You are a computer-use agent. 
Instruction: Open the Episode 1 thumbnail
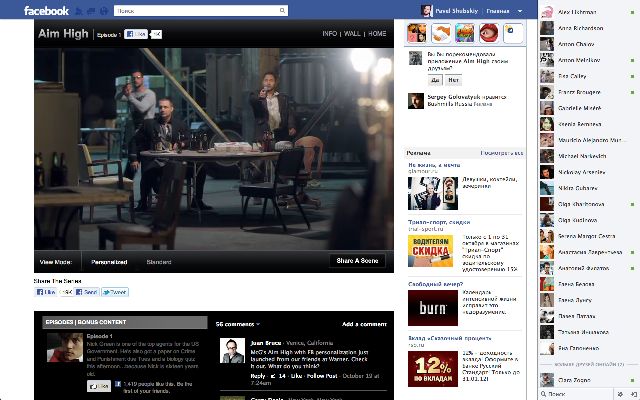tap(65, 347)
